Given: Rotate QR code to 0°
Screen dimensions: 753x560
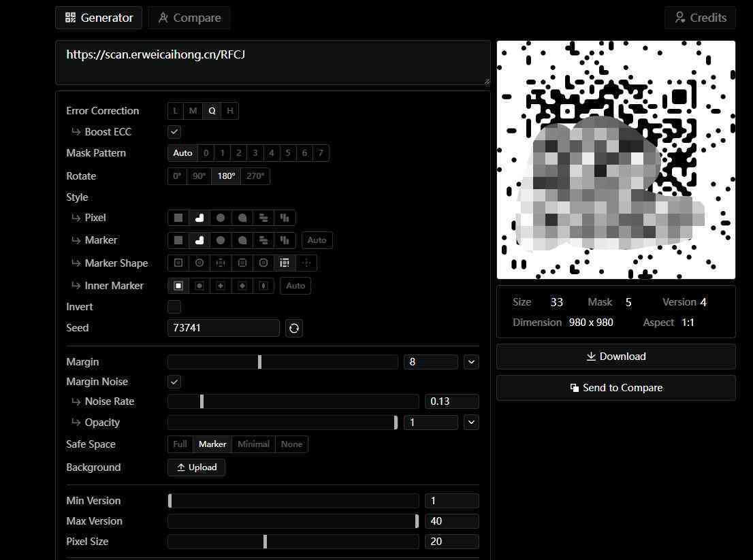Looking at the screenshot, I should [x=177, y=176].
